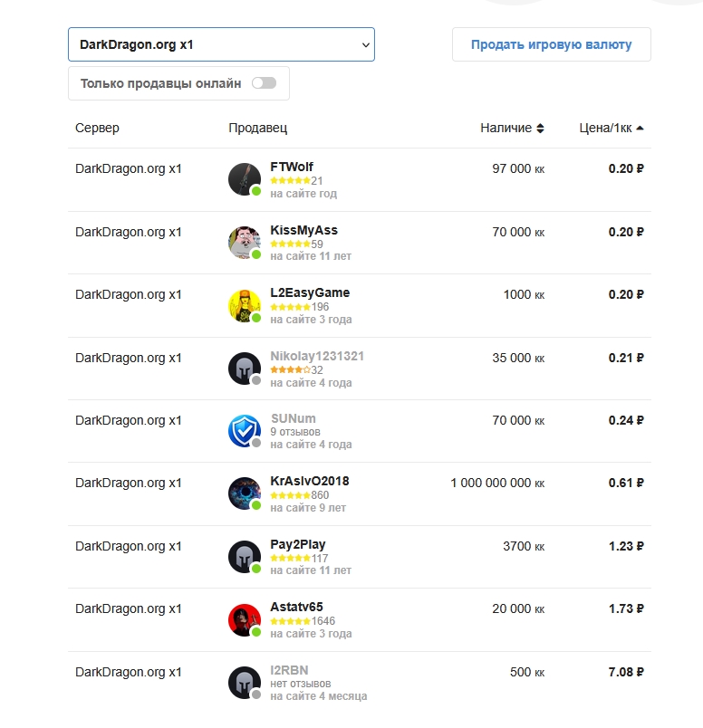Click Продать игровую валюту button
This screenshot has width=703, height=728.
coord(552,44)
